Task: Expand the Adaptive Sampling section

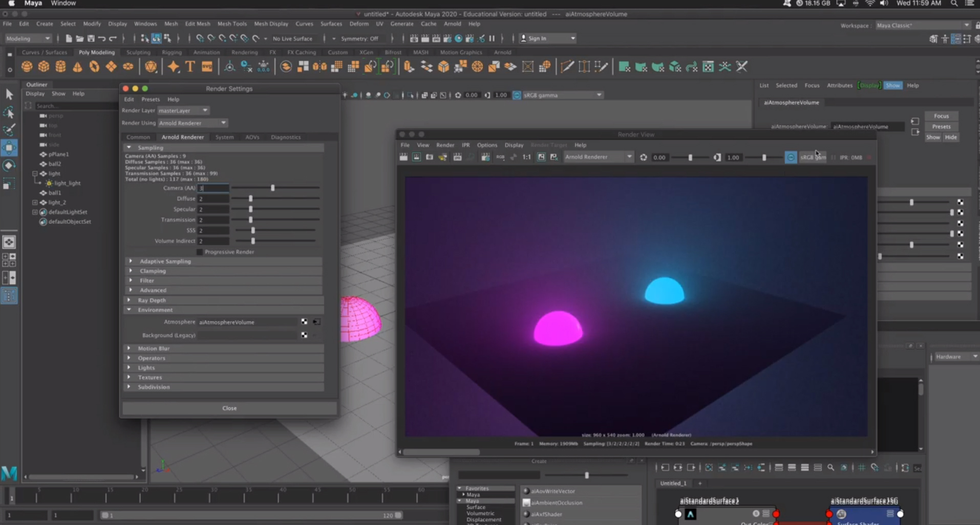Action: pyautogui.click(x=131, y=261)
